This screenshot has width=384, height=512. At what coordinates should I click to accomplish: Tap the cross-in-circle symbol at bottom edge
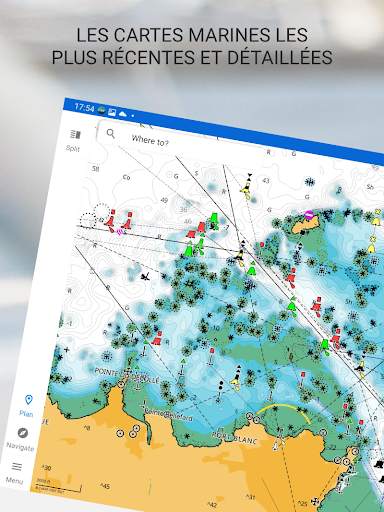pyautogui.click(x=315, y=501)
